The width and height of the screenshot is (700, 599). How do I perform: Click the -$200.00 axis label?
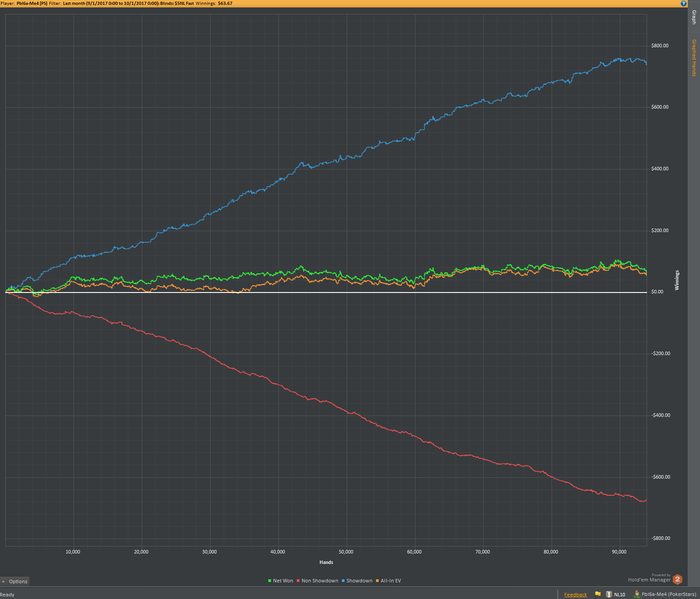(661, 354)
